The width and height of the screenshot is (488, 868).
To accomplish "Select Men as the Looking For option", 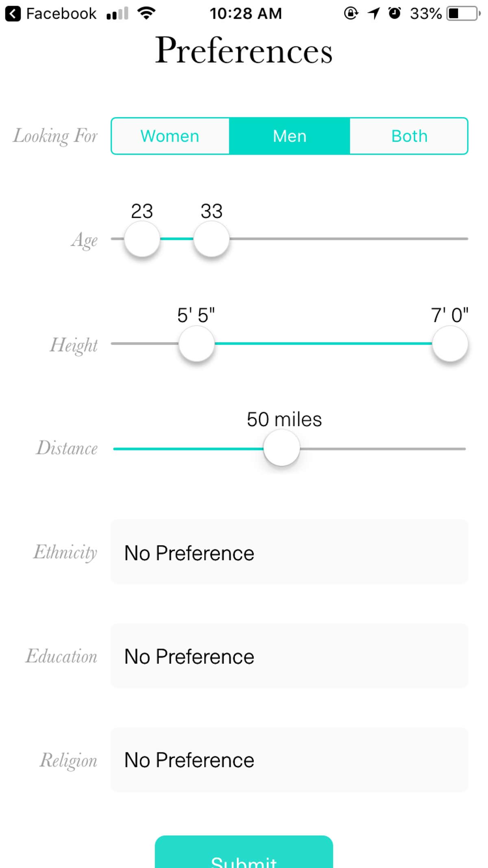I will point(290,136).
